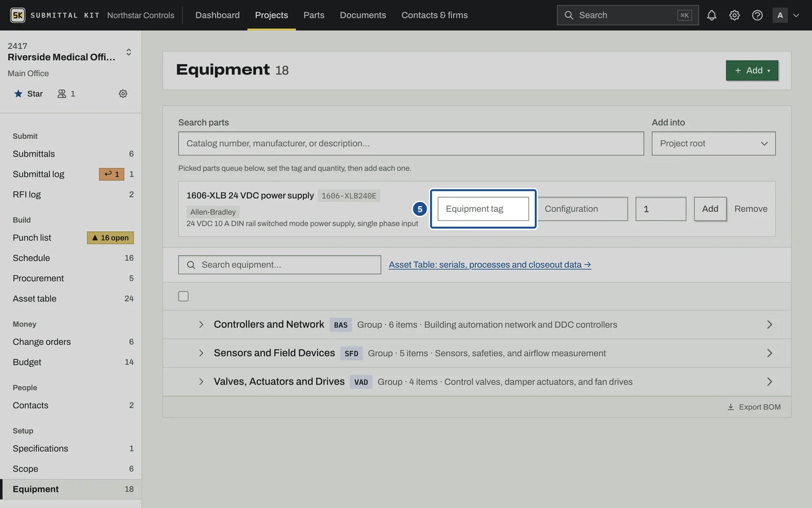Open project members icon showing 1
The width and height of the screenshot is (812, 508).
(x=66, y=93)
